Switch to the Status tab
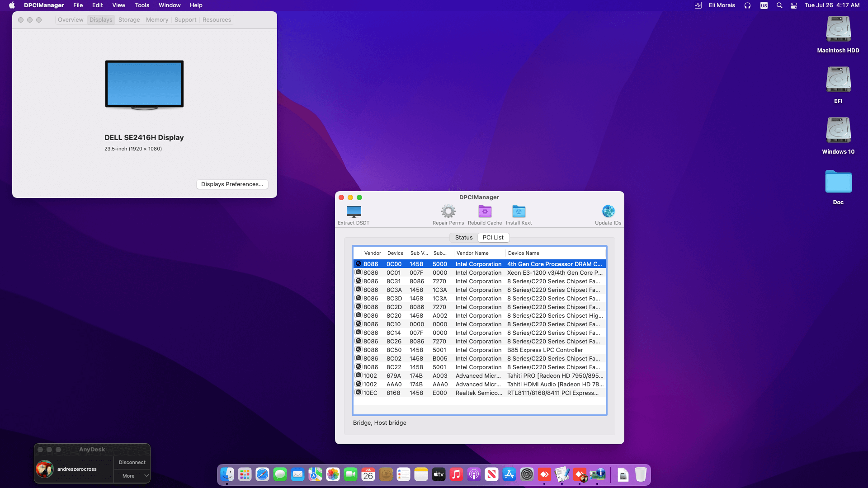Image resolution: width=868 pixels, height=488 pixels. [463, 238]
